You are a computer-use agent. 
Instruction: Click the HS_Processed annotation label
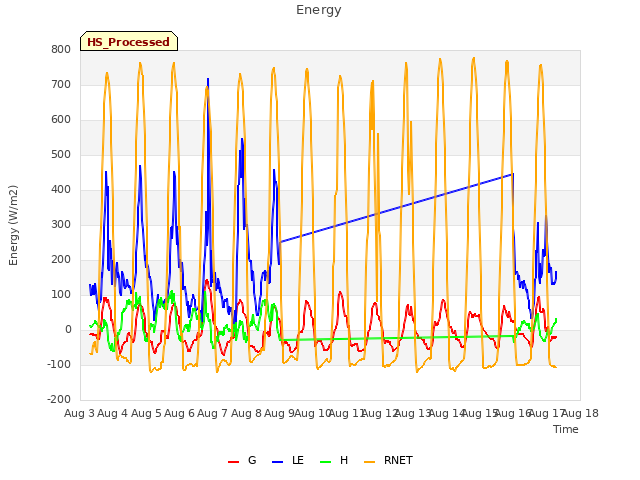point(129,42)
